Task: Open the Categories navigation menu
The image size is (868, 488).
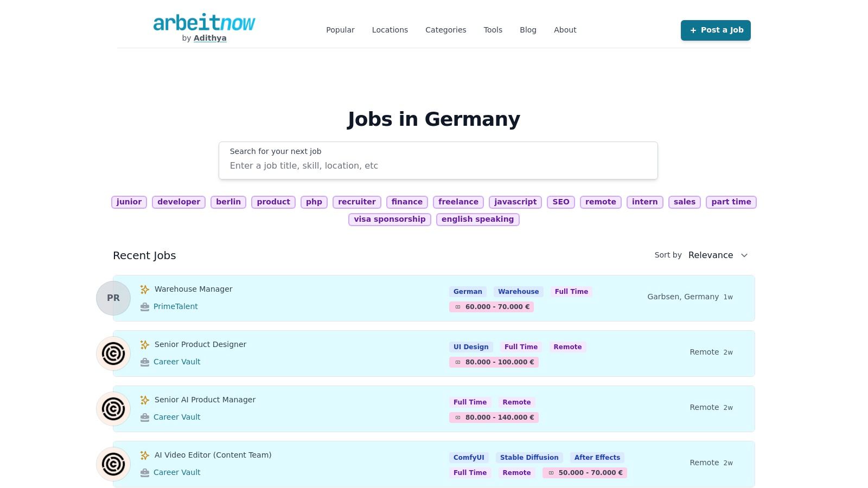Action: 445,30
